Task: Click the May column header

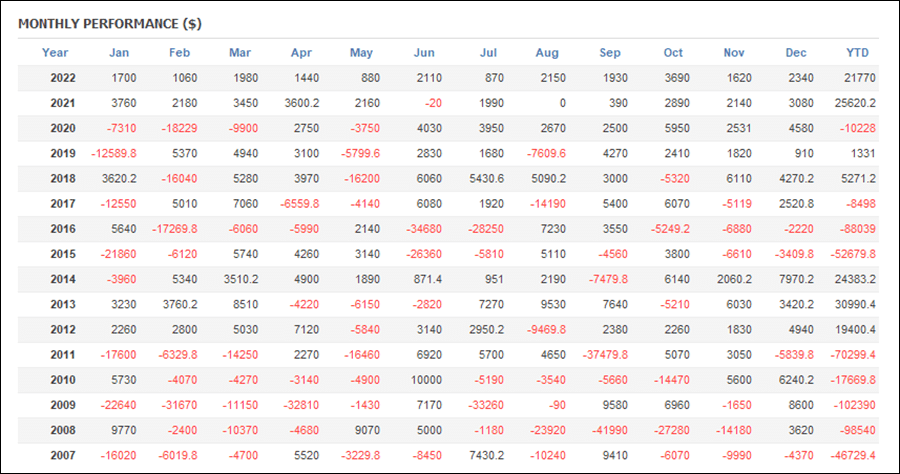Action: 361,53
